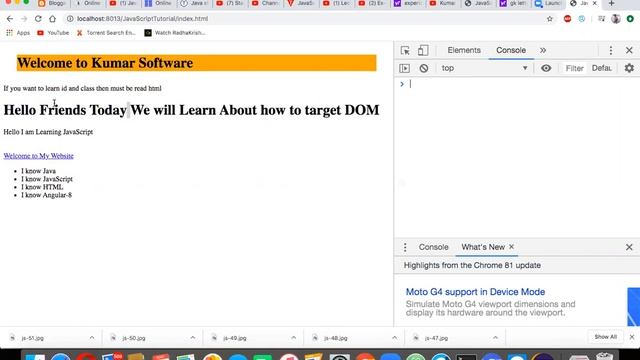Go back with the browser back arrow
Screen dimensions: 640x360
tap(10, 19)
